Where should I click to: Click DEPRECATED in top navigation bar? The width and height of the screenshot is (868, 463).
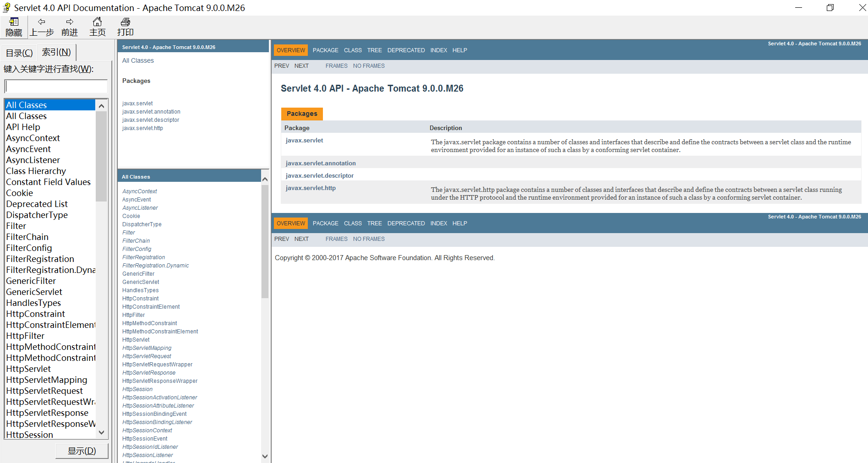pos(406,50)
